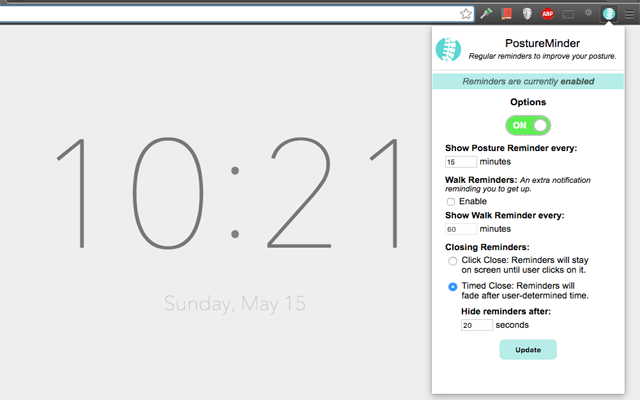Toggle the green ON reminder switch
The height and width of the screenshot is (400, 640).
tap(528, 125)
